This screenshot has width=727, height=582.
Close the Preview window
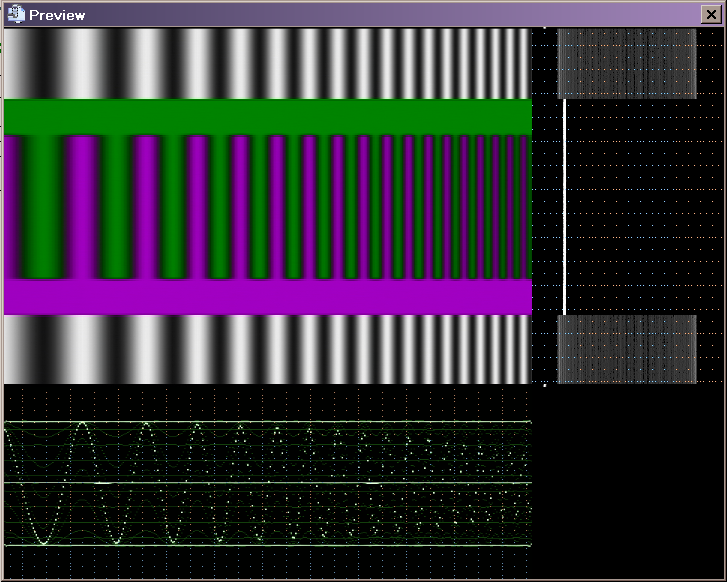coord(711,15)
